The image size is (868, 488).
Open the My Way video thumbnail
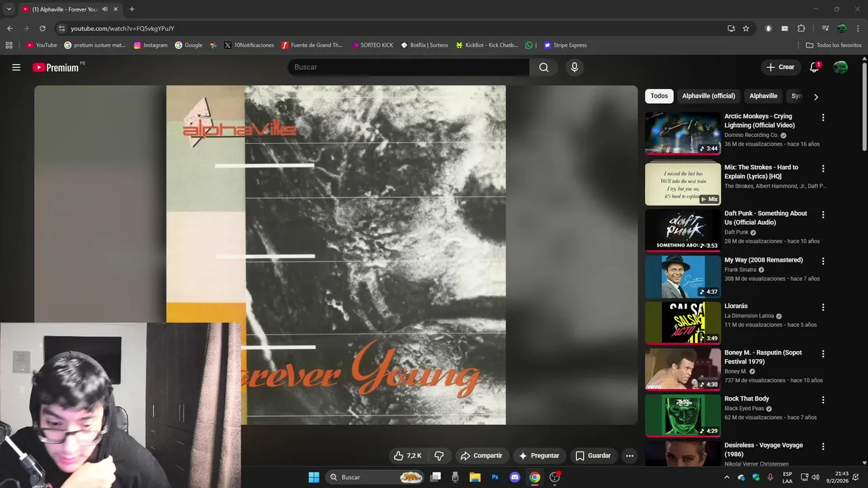[x=683, y=277]
